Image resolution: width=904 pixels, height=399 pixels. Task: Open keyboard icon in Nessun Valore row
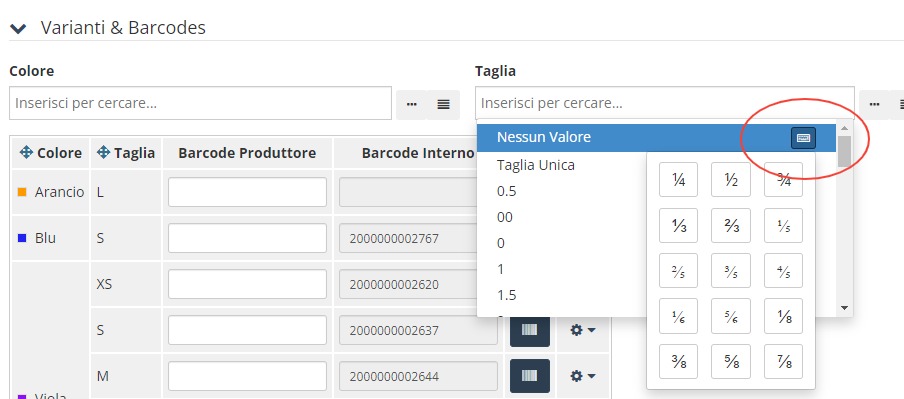(x=803, y=138)
